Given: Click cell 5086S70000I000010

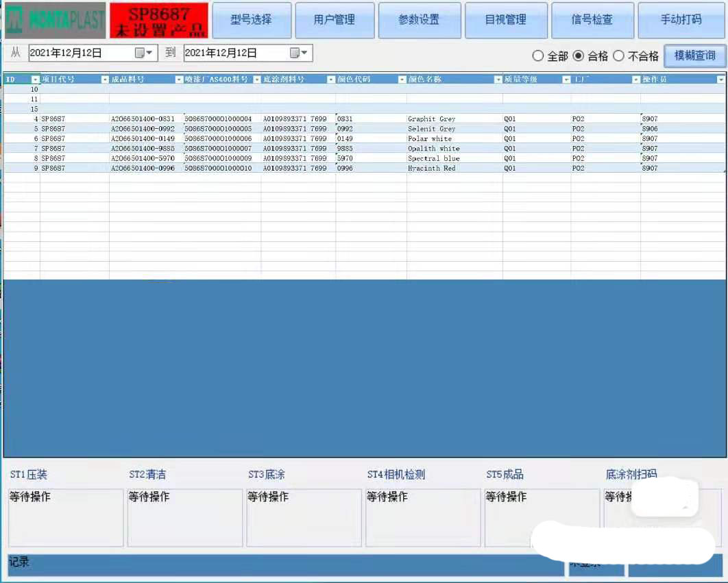Looking at the screenshot, I should tap(222, 168).
